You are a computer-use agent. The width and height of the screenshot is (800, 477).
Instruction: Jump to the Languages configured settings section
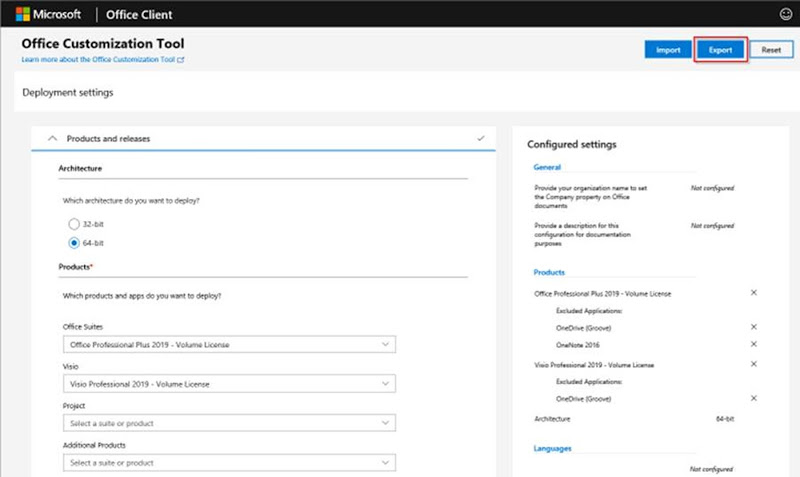click(x=552, y=448)
